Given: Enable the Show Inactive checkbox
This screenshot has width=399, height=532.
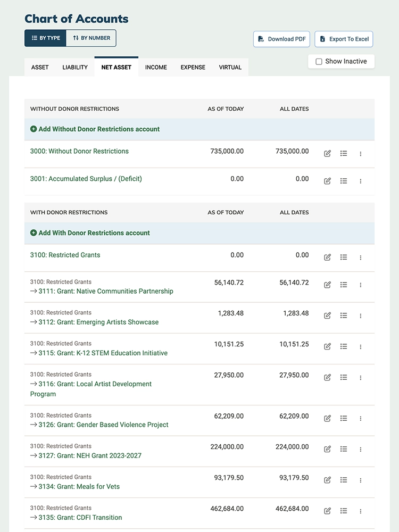Looking at the screenshot, I should click(319, 61).
